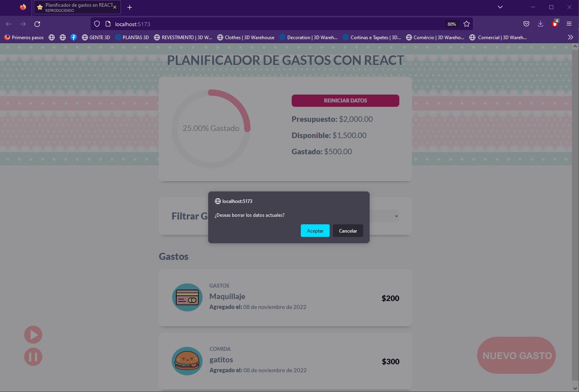Image resolution: width=579 pixels, height=392 pixels.
Task: Open the Firefox View icon in tab bar
Action: [23, 7]
